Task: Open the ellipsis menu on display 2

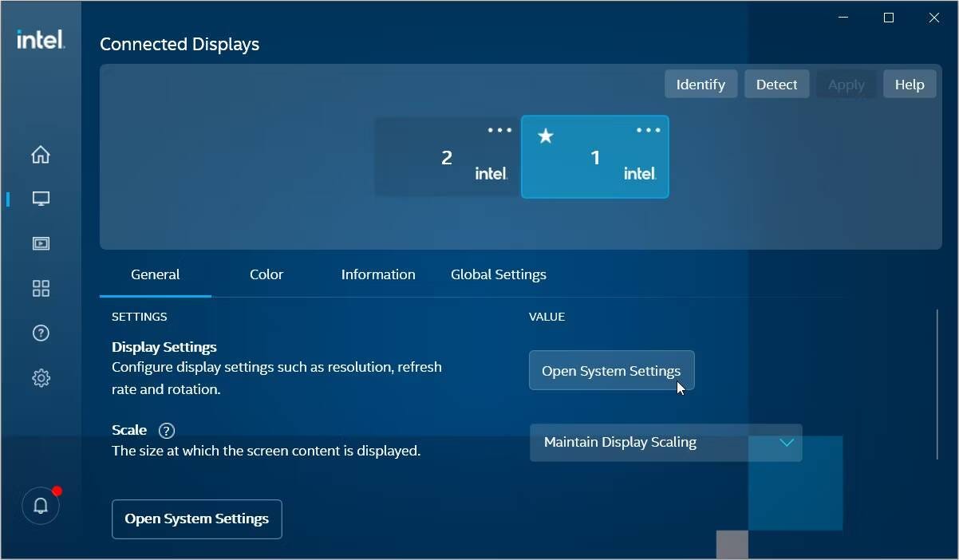Action: (499, 130)
